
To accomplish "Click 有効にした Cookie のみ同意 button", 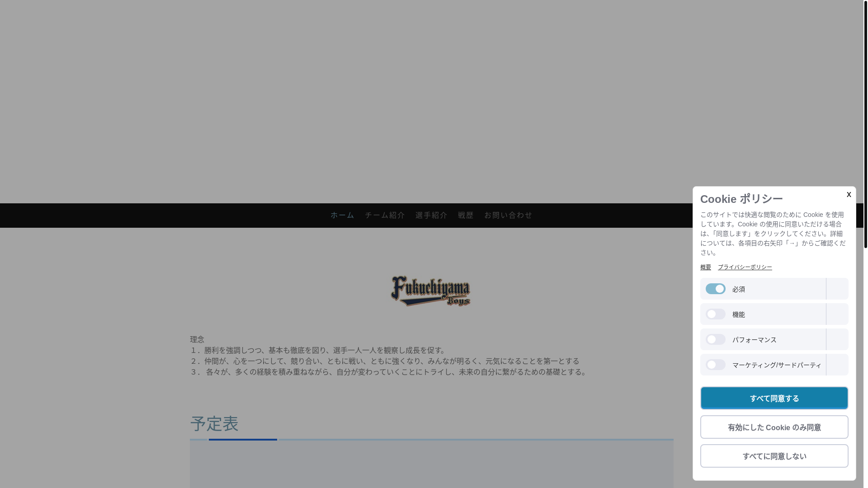I will [774, 427].
